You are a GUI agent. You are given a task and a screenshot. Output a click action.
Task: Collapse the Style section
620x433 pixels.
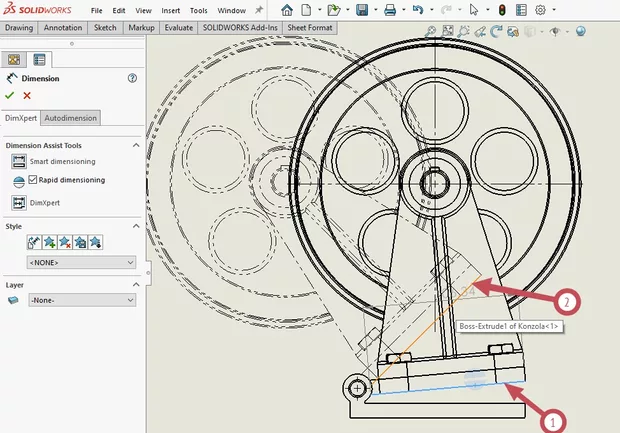click(x=135, y=226)
